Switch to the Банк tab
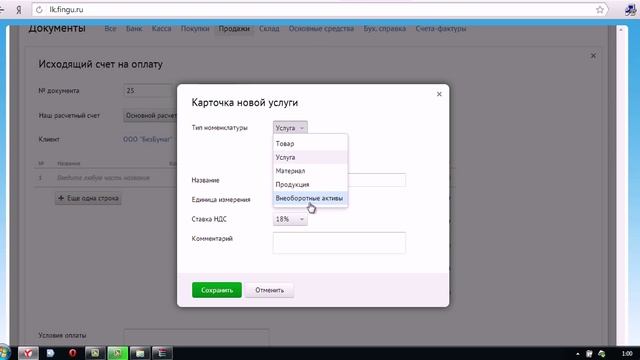640x360 pixels. point(134,29)
